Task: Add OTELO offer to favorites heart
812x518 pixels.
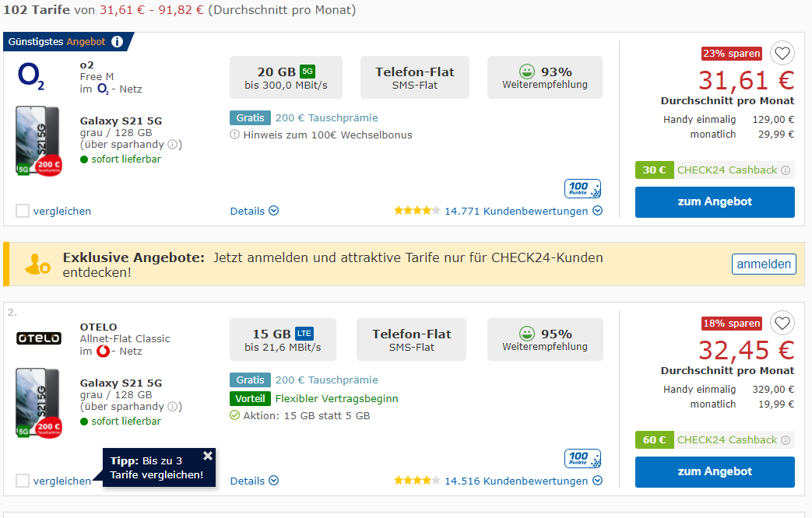Action: click(782, 324)
